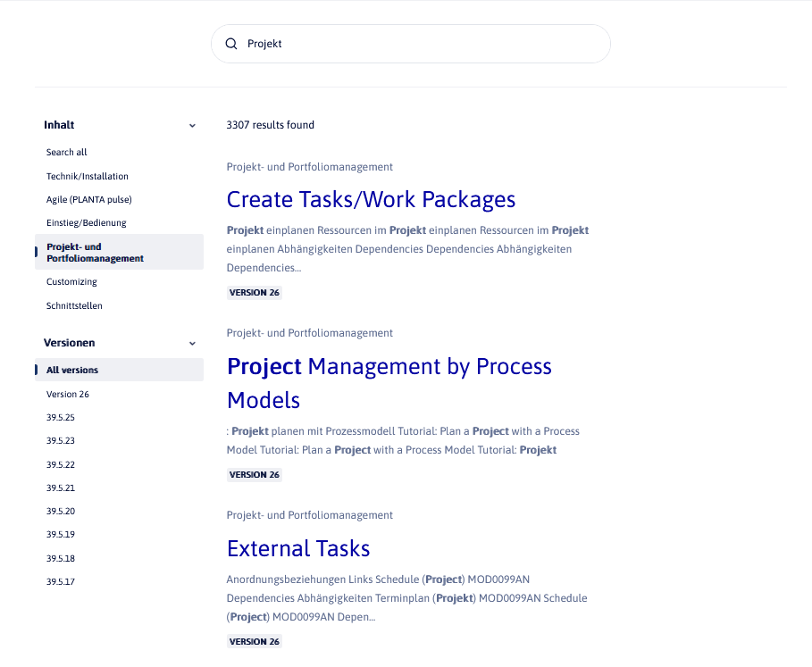Filter by version 39.5.21

point(61,488)
